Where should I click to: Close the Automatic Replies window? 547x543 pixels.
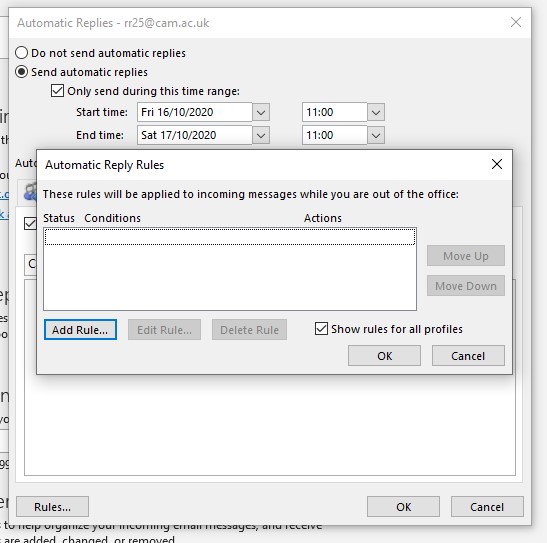pyautogui.click(x=516, y=22)
